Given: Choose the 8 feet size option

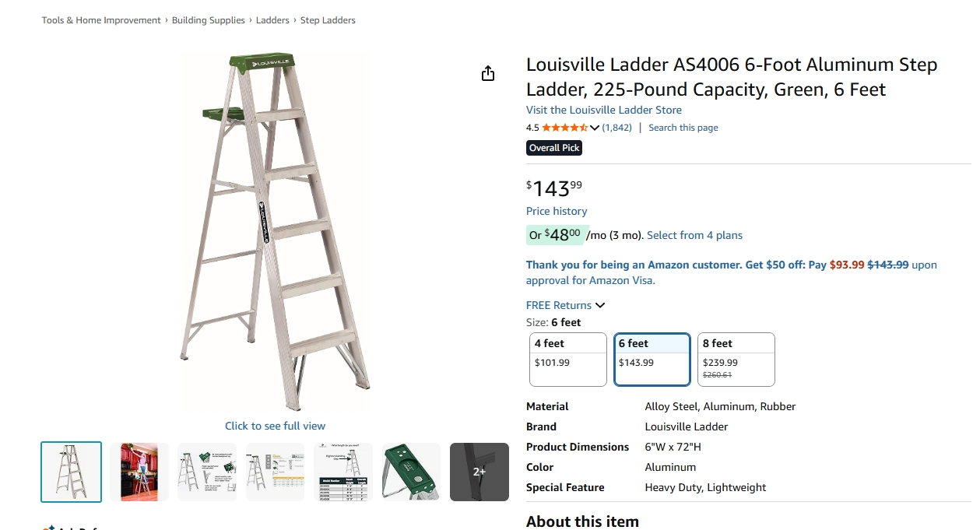Looking at the screenshot, I should coord(736,360).
